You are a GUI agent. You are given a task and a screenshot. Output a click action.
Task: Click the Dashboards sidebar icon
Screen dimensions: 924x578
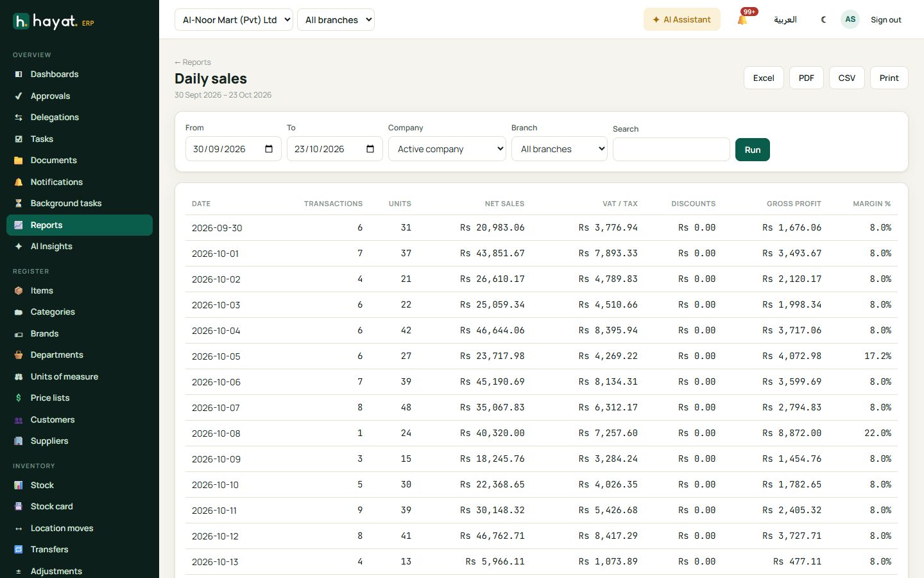[19, 74]
